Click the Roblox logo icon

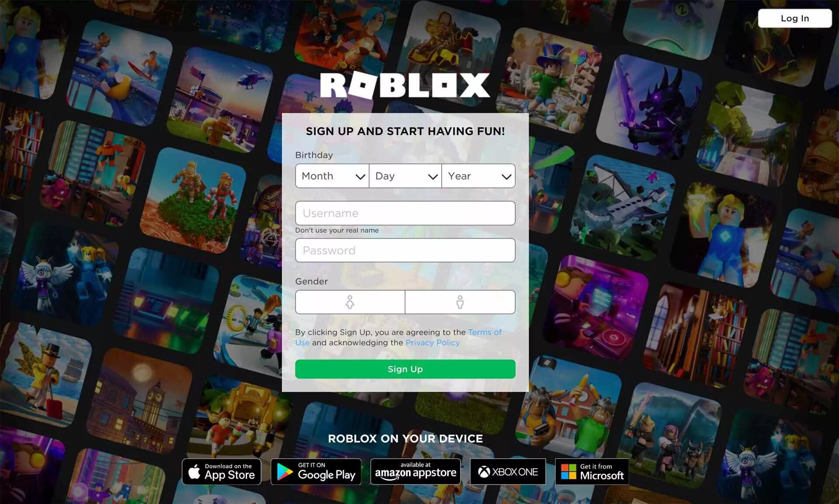click(406, 83)
